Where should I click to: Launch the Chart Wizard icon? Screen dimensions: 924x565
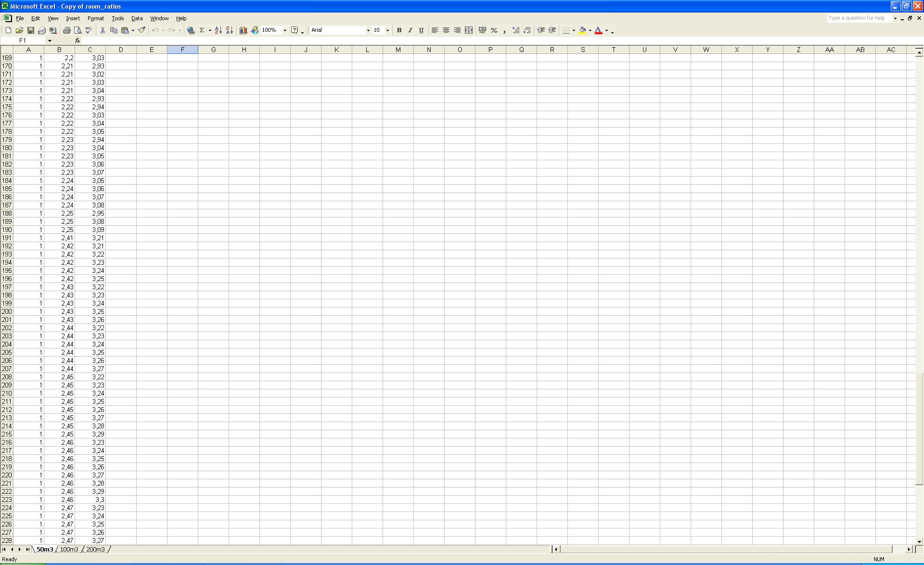point(243,30)
